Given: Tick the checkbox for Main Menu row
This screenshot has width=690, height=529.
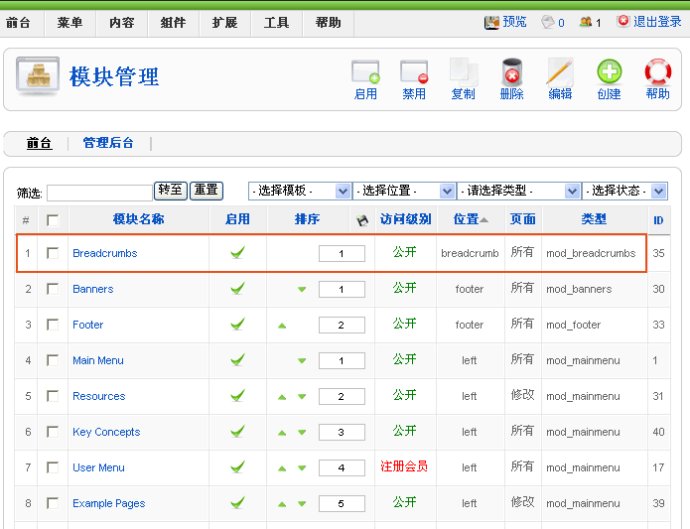Looking at the screenshot, I should tap(52, 360).
